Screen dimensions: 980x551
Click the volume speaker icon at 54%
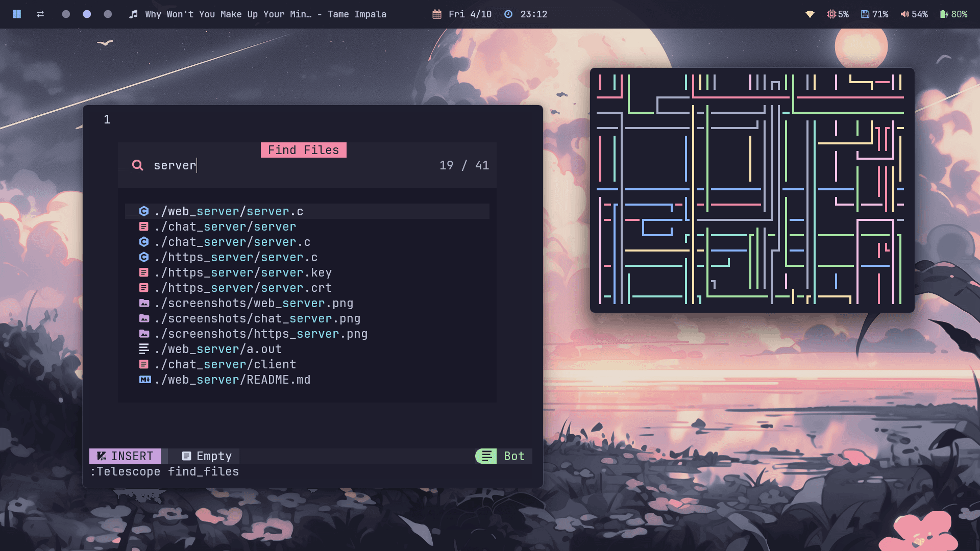pyautogui.click(x=904, y=14)
